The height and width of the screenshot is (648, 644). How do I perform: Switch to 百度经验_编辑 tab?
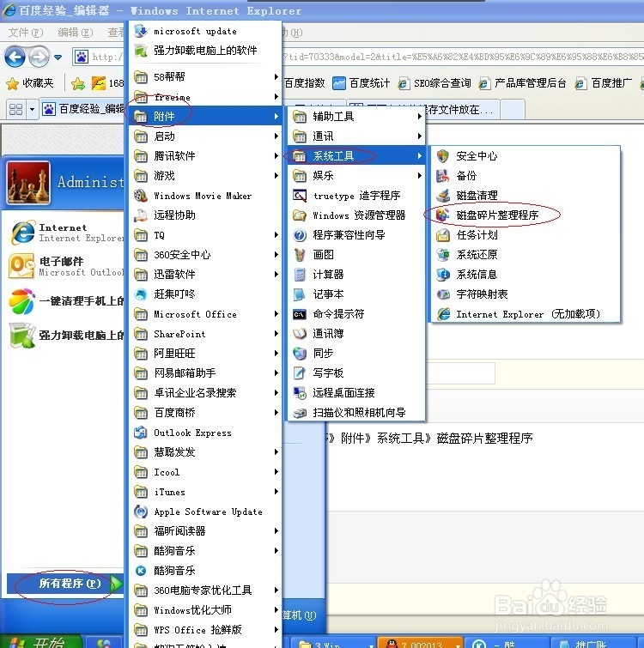82,109
